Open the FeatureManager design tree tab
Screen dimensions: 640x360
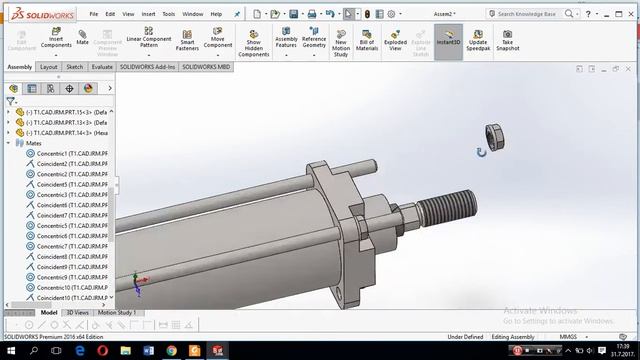pyautogui.click(x=13, y=88)
